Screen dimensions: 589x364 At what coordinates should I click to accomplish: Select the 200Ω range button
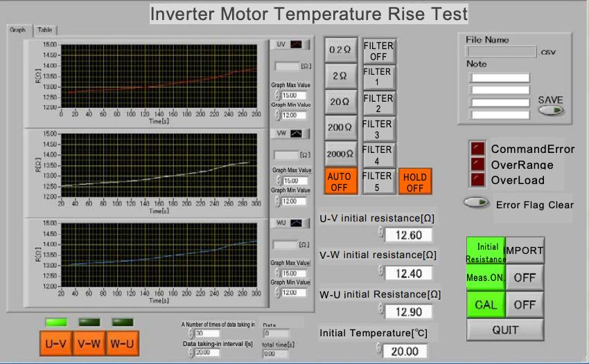tap(341, 127)
